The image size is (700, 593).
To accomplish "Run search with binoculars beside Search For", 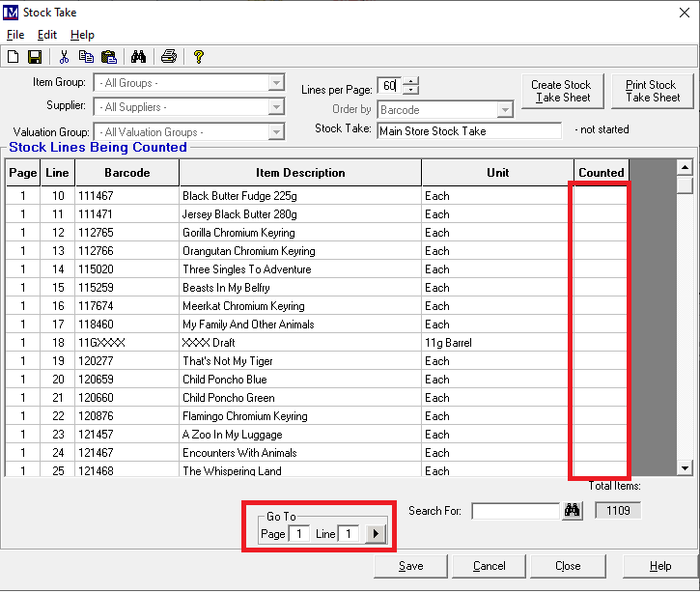I will tap(573, 510).
